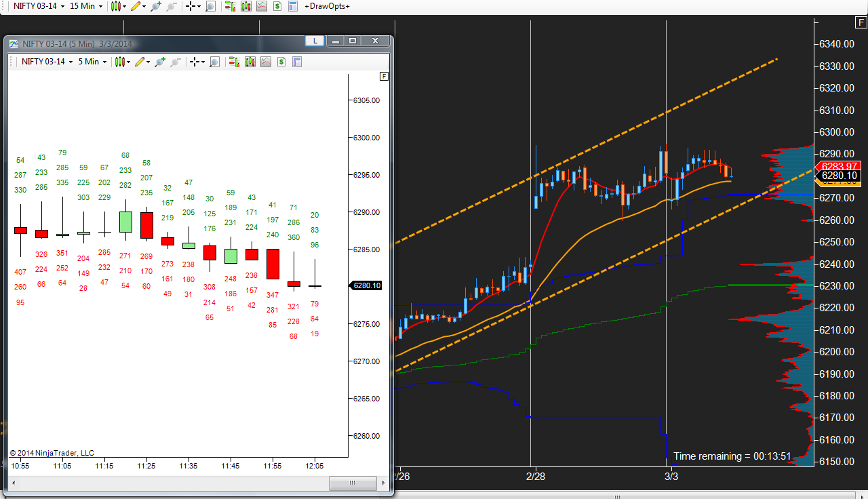
Task: Click the 6150.00 price label on the 15 Min chart
Action: (x=835, y=462)
